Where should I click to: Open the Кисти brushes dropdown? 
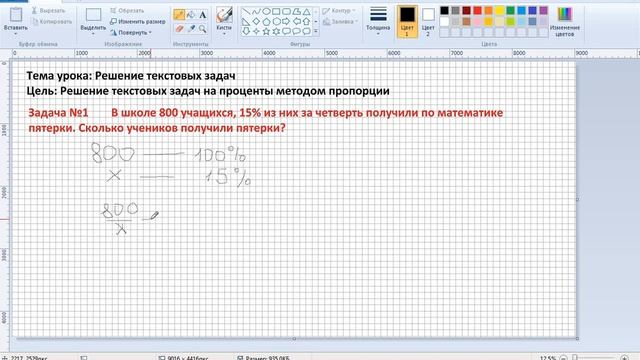(224, 34)
